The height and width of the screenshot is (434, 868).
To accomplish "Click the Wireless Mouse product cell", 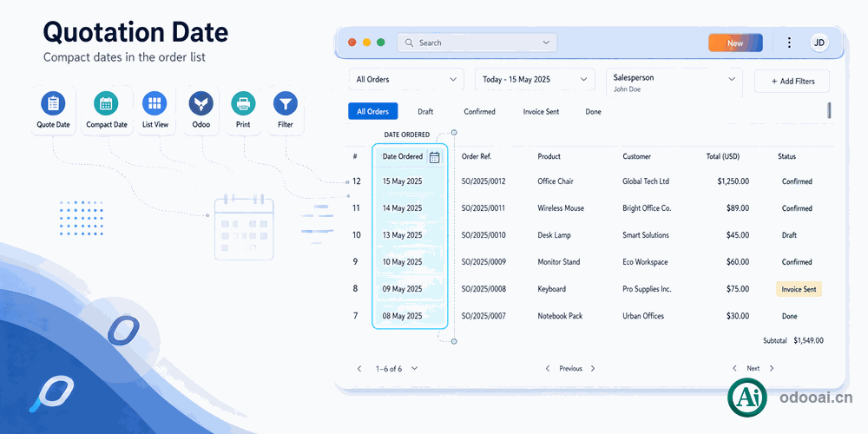I will 561,208.
